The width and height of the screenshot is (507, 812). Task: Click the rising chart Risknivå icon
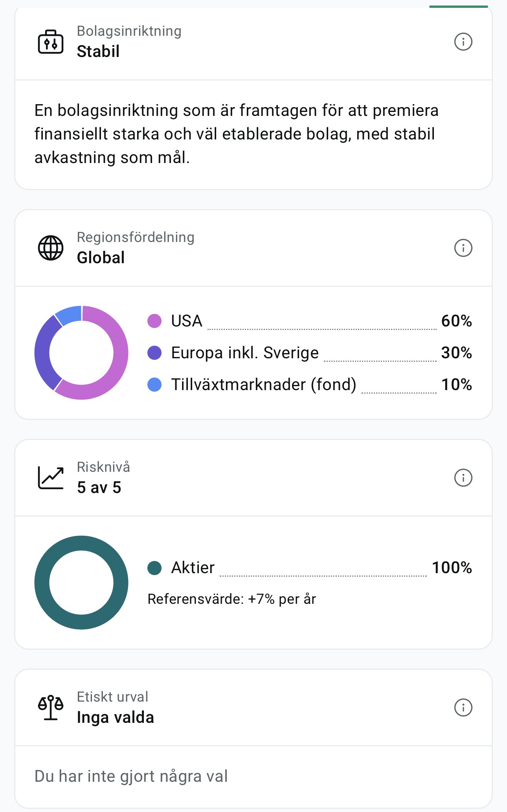pyautogui.click(x=51, y=478)
